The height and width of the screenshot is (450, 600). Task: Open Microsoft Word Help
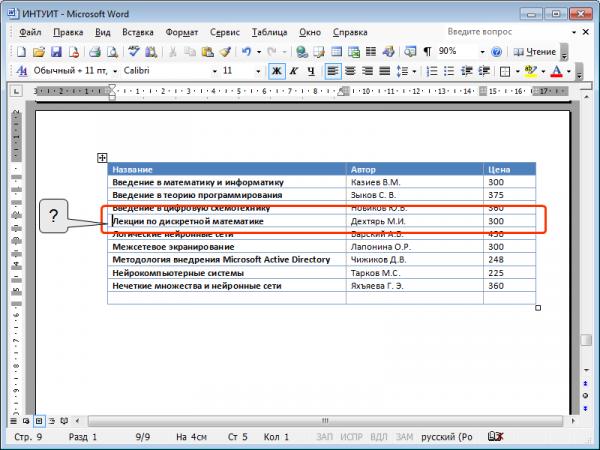coord(496,52)
